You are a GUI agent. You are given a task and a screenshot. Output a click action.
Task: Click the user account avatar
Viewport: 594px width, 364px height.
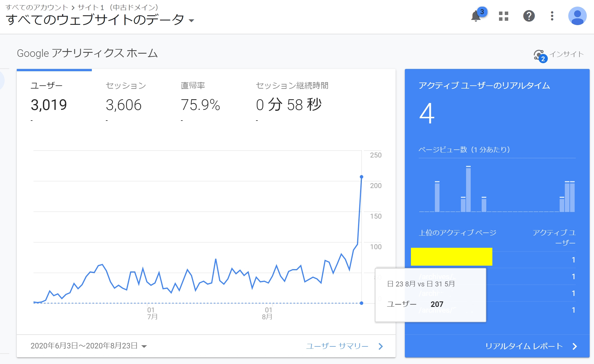pyautogui.click(x=577, y=16)
